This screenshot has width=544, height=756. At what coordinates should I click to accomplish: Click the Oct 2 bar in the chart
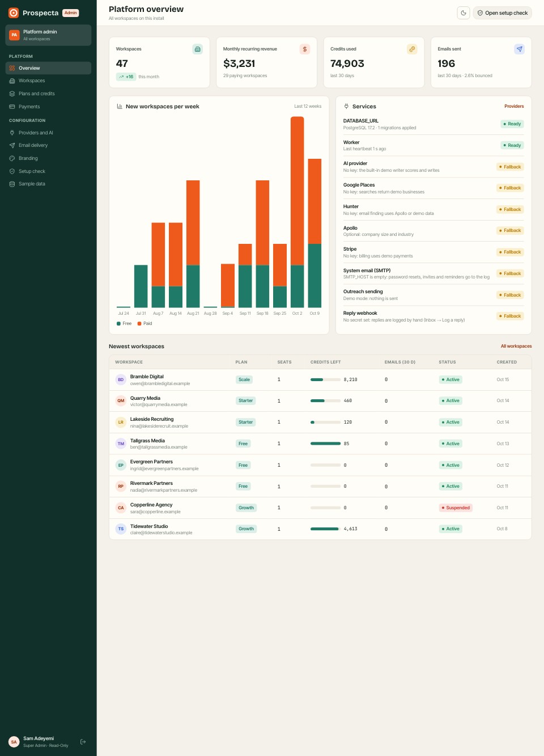(297, 212)
